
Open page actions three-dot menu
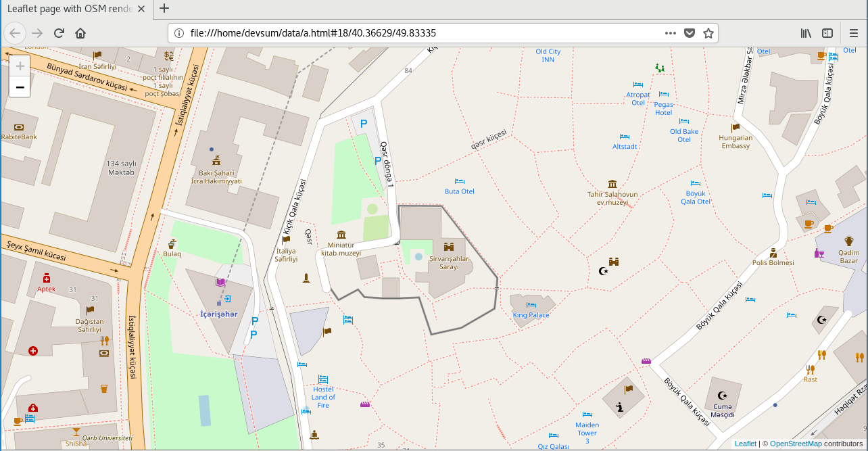[x=670, y=33]
